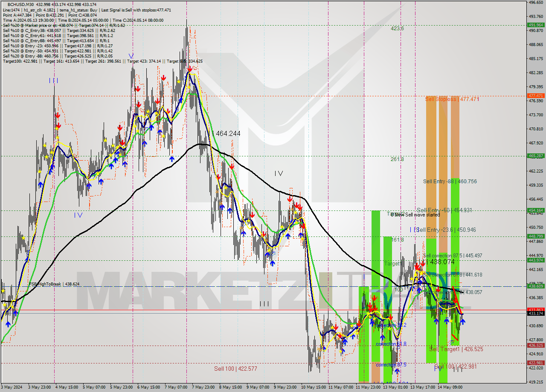Viewport: 546px width, 392px height.
Task: Click the green 261.8 Fibonacci label
Action: click(397, 159)
